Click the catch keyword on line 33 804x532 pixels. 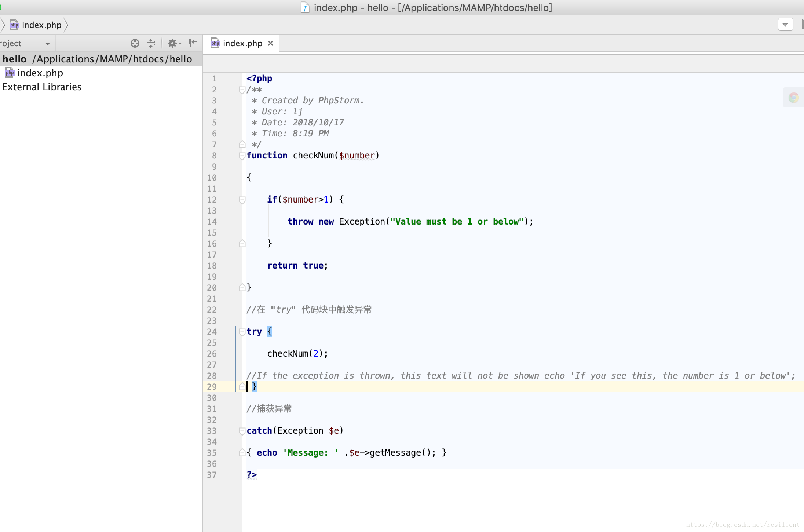click(259, 431)
